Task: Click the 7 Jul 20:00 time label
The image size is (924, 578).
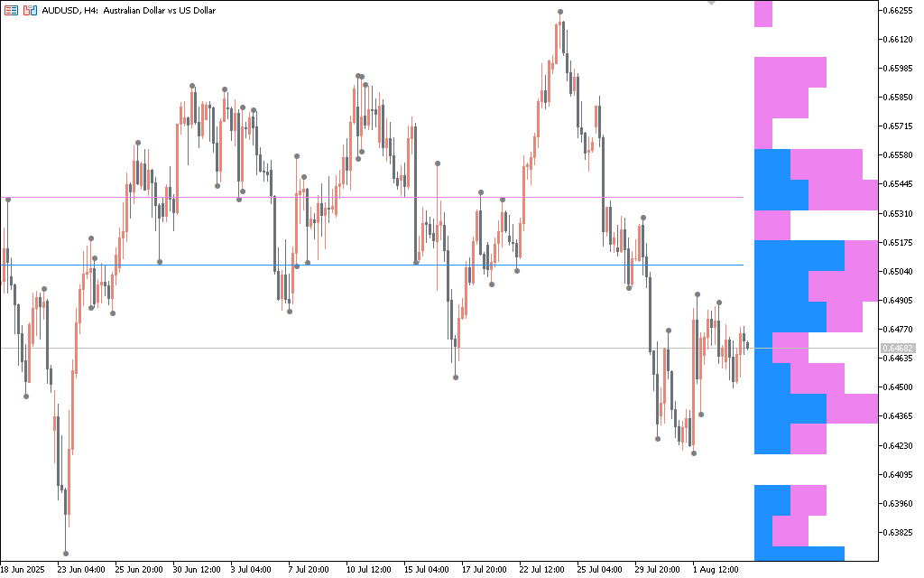Action: (310, 570)
